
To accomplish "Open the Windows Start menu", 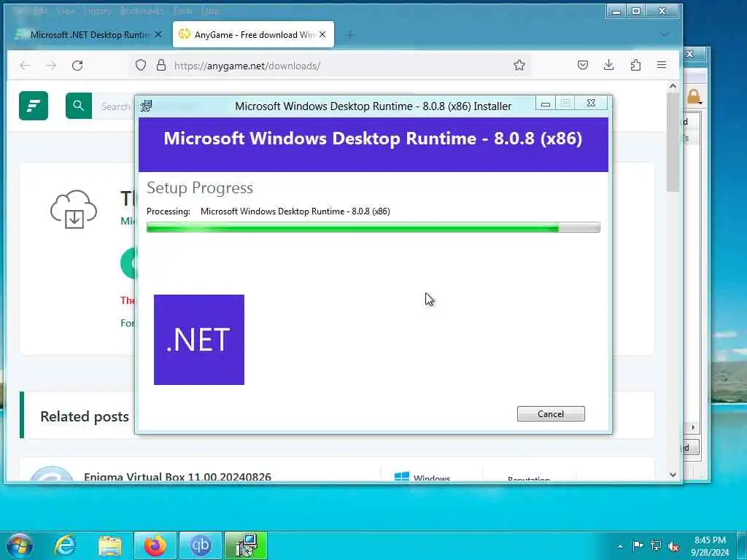I will tap(20, 545).
